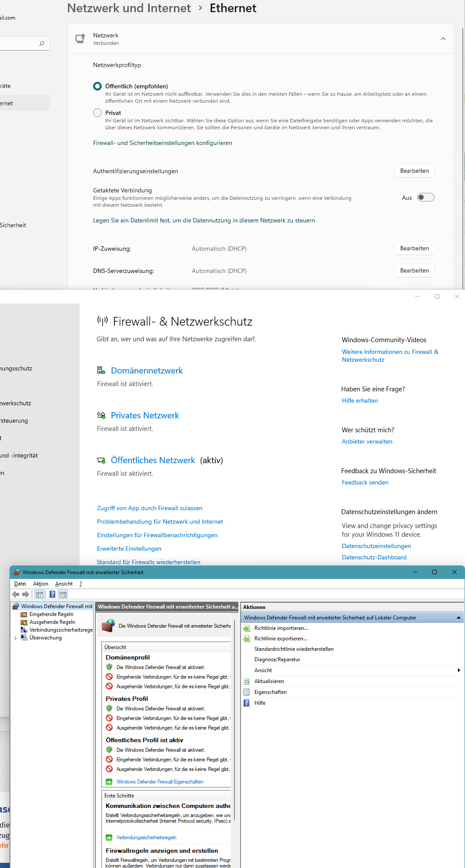Click Defender Firewall title bar app icon
Viewport: 465px width, 868px height.
click(x=17, y=572)
